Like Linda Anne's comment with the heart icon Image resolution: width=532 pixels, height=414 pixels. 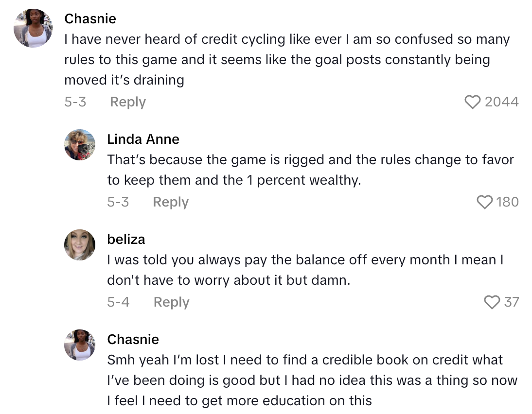click(484, 202)
